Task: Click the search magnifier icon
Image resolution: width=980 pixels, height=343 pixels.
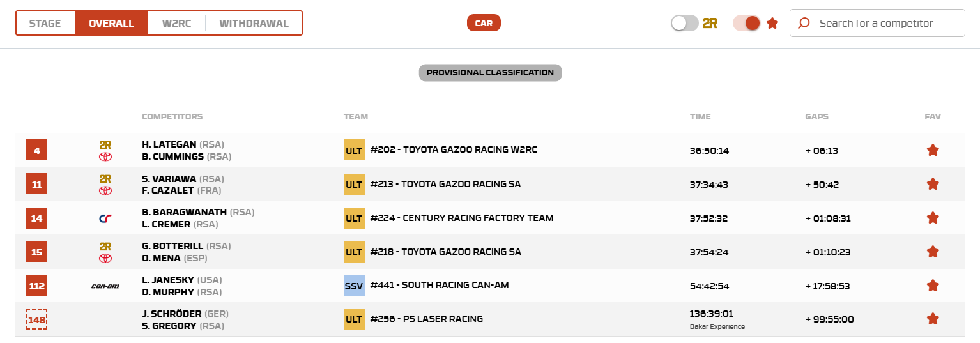Action: coord(804,23)
